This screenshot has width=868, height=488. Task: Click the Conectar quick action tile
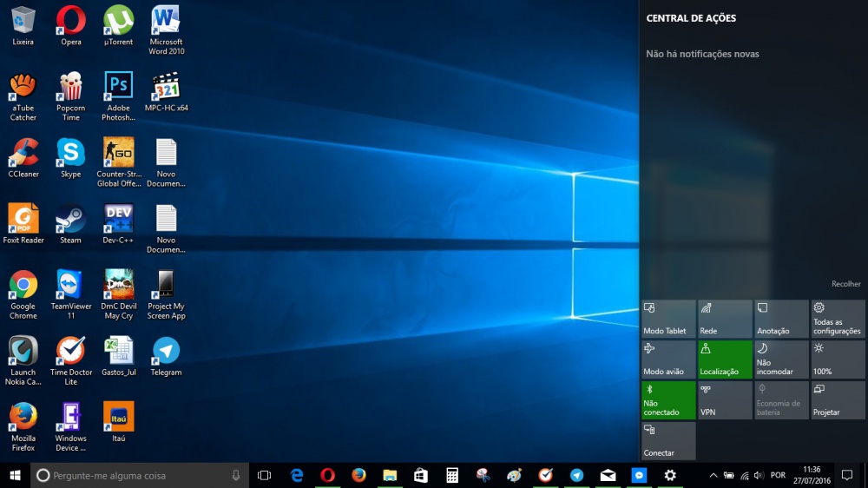point(668,441)
